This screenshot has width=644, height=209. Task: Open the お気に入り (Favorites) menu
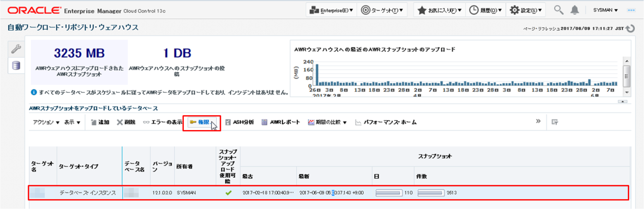pyautogui.click(x=439, y=10)
